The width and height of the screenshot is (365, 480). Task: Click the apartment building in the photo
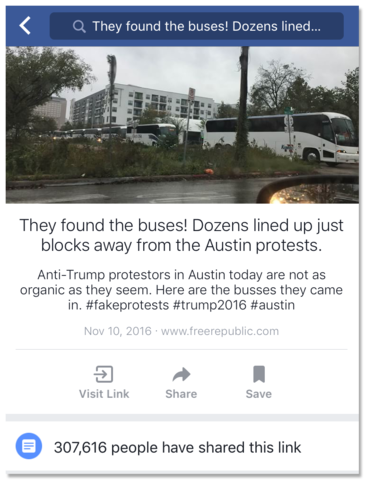click(143, 103)
